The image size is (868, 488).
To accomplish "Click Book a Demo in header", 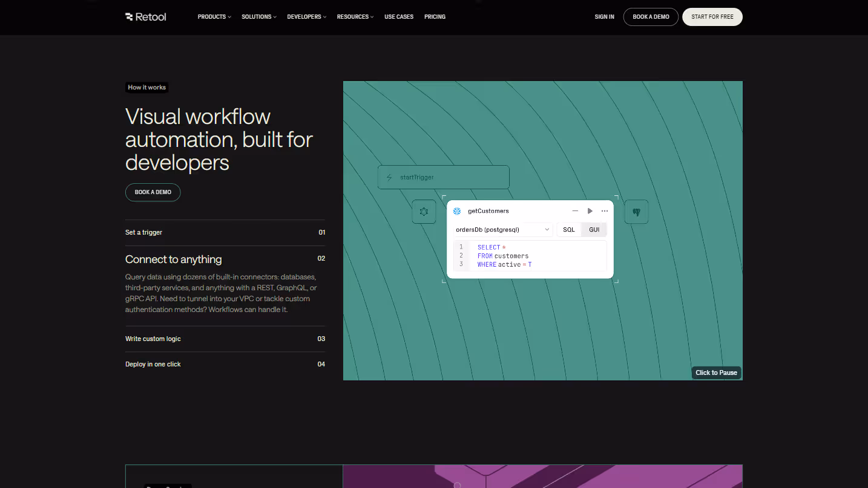I will pos(651,17).
